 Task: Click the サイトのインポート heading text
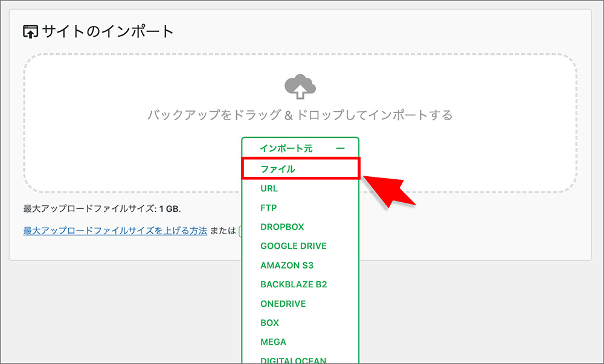coord(108,31)
